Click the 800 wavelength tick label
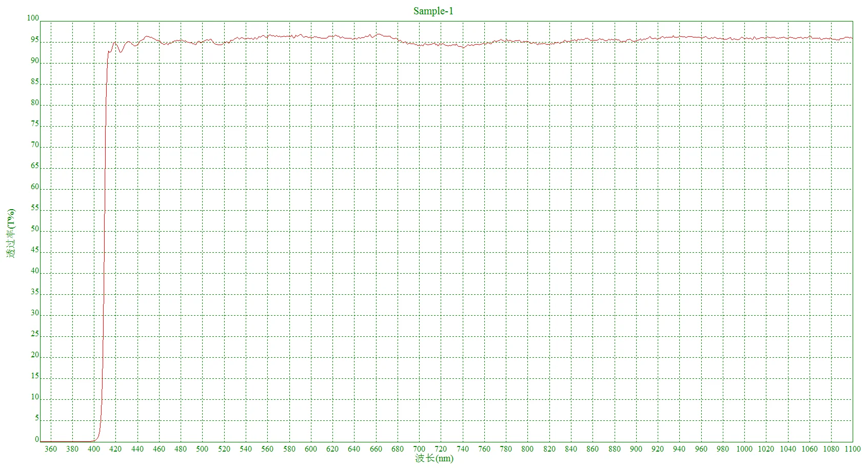Viewport: 868px width, 468px height. [x=527, y=449]
